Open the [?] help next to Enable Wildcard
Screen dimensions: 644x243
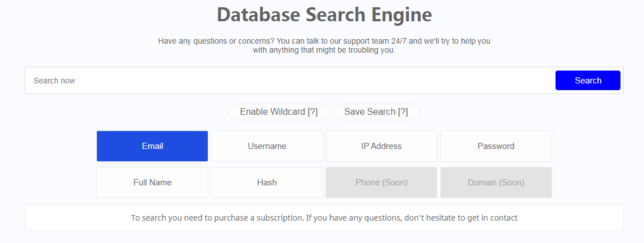coord(312,112)
